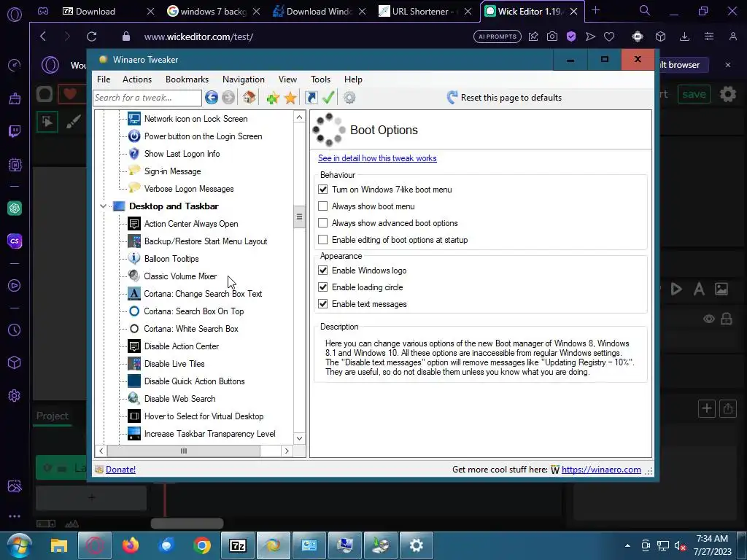Select Backup/Restore Start Menu Layout
The image size is (747, 560).
205,241
